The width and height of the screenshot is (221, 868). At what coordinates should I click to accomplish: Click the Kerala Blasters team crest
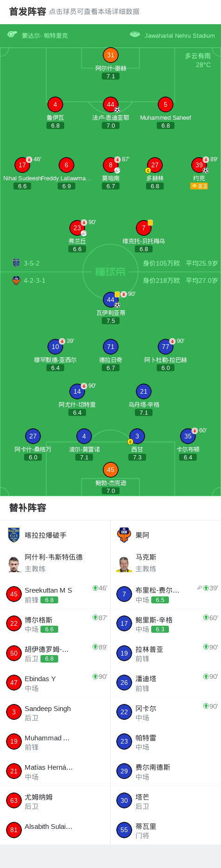click(x=14, y=535)
